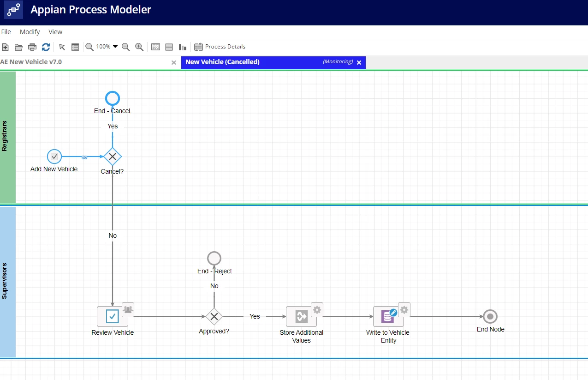Screen dimensions: 588x380
Task: Open the 100% zoom level dropdown
Action: tap(107, 47)
